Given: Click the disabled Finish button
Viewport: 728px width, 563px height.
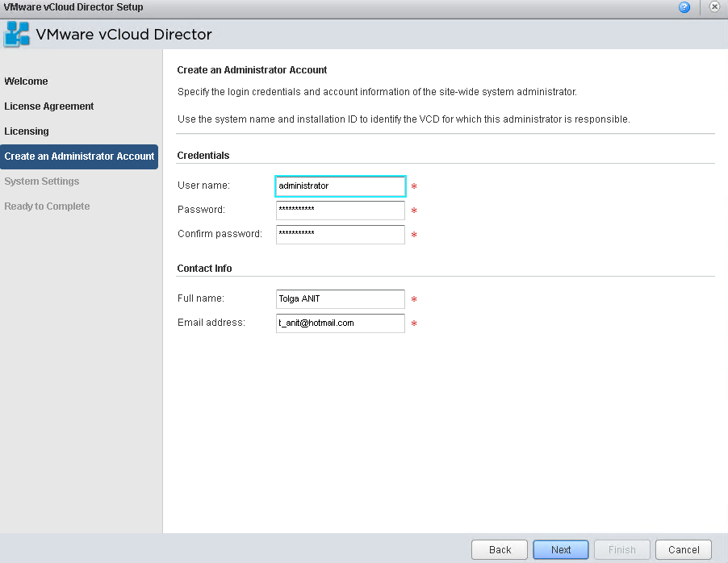Looking at the screenshot, I should point(621,550).
